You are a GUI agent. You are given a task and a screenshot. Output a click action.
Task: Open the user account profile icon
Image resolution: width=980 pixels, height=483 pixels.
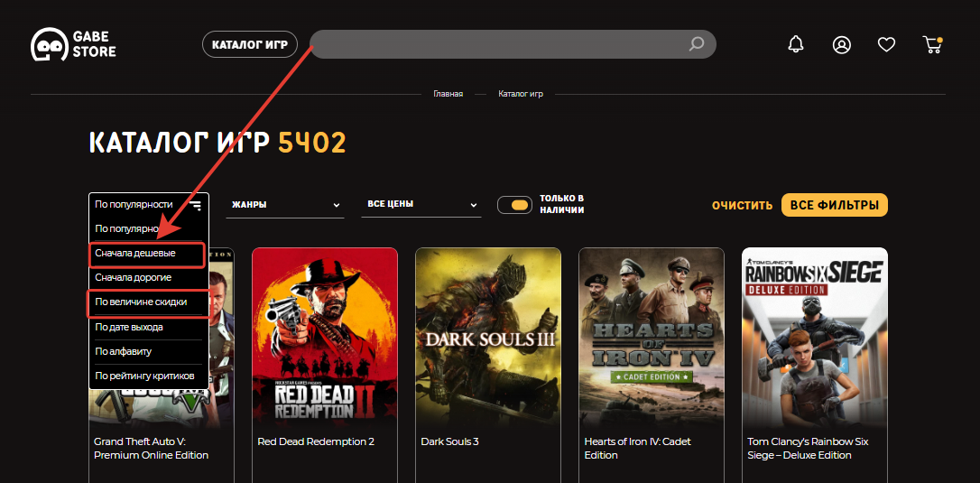point(842,44)
